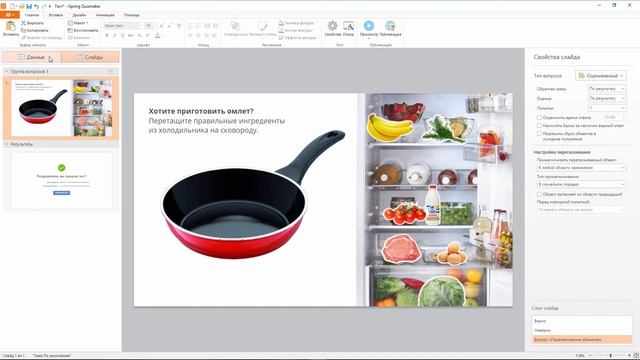
Task: Switch to the Данные view tab
Action: (32, 57)
